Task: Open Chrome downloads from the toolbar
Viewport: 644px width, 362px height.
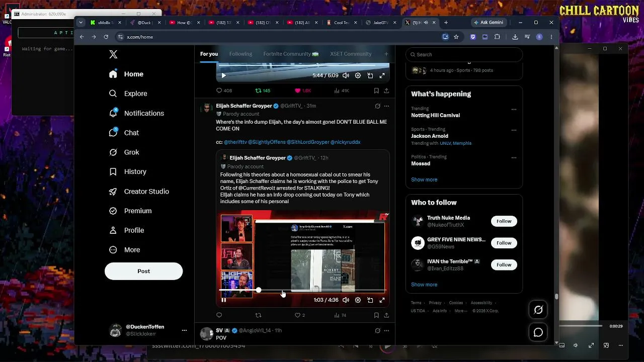Action: (x=515, y=37)
